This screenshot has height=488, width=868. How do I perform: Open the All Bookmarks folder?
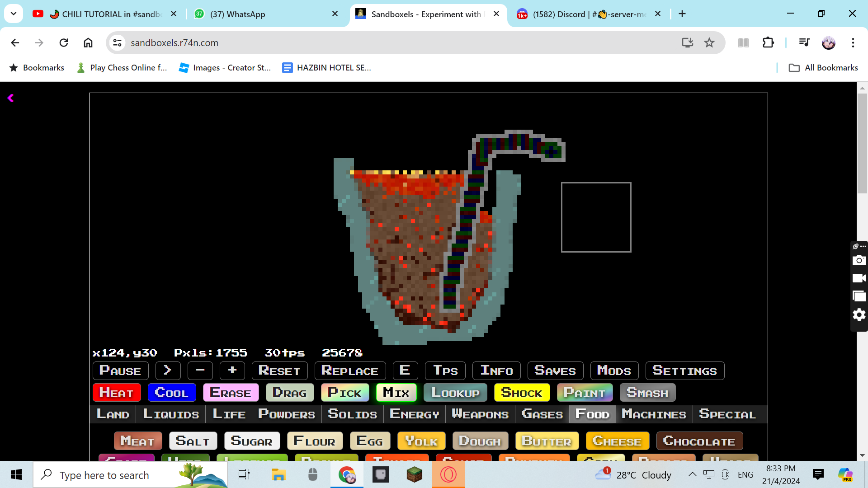823,68
